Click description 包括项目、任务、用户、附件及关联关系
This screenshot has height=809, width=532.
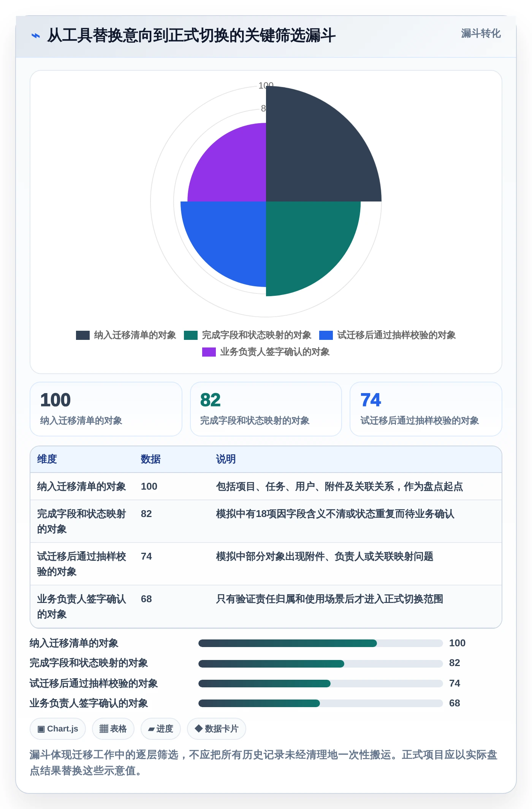339,486
